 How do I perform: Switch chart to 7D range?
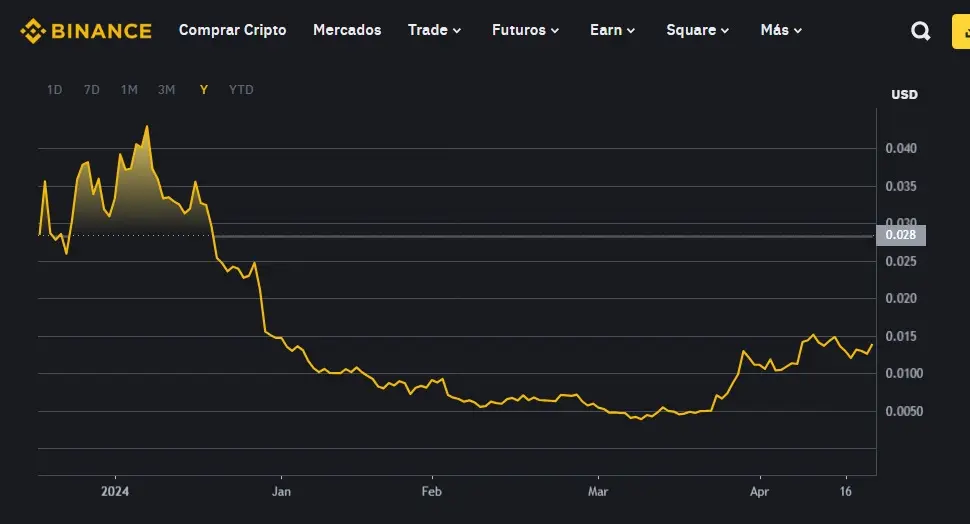coord(92,90)
